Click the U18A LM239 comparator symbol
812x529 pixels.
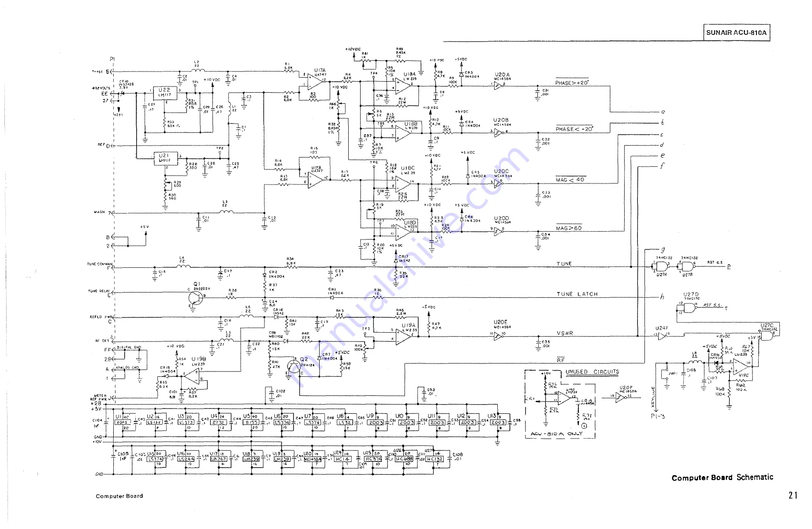[403, 85]
